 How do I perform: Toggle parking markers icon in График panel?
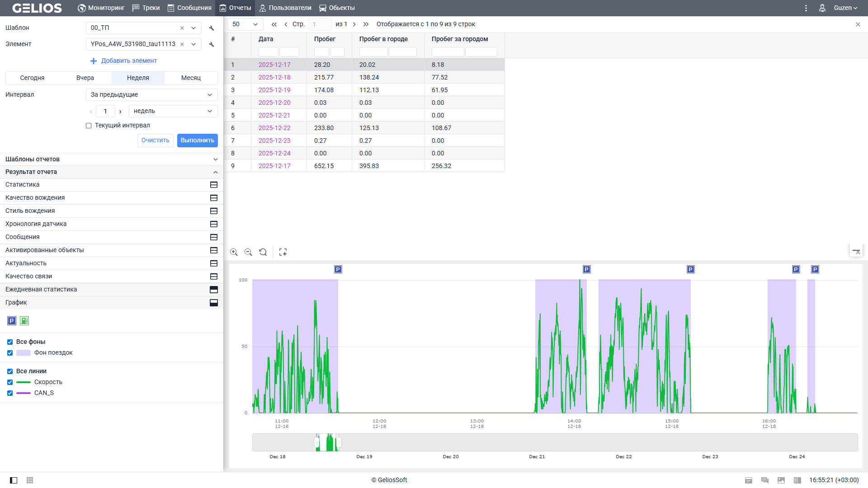pyautogui.click(x=12, y=321)
